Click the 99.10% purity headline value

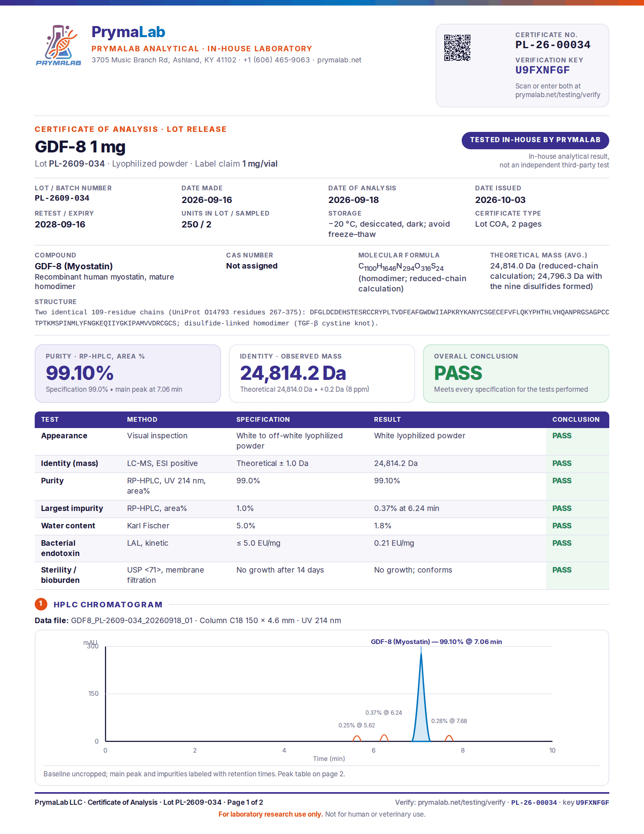point(80,373)
